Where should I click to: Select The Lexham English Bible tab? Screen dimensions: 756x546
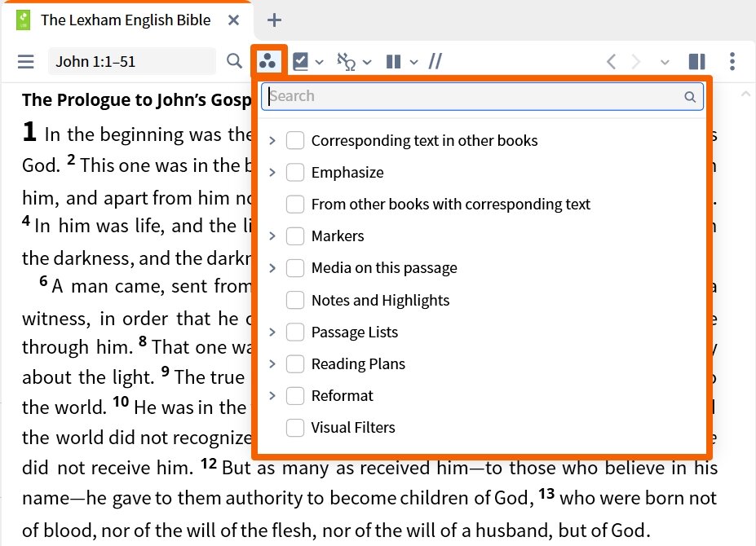(126, 20)
